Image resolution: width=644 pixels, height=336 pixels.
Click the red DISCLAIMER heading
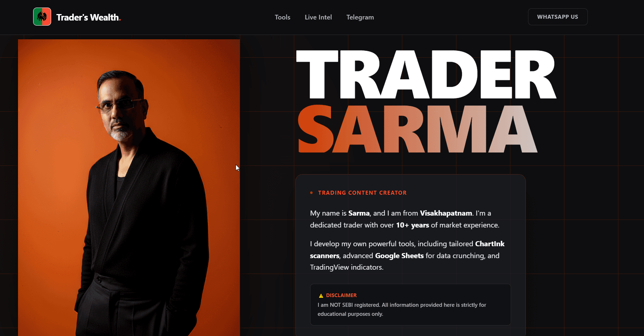tap(341, 295)
